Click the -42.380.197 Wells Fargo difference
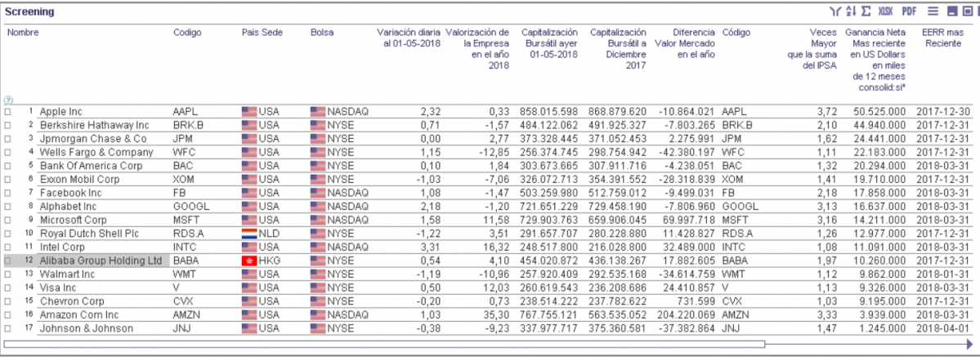The height and width of the screenshot is (357, 980). pos(687,153)
